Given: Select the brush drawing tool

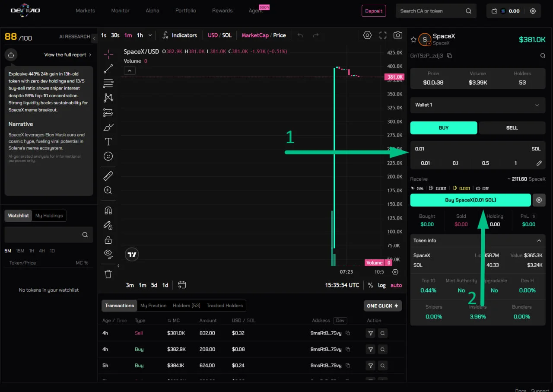Looking at the screenshot, I should [108, 127].
